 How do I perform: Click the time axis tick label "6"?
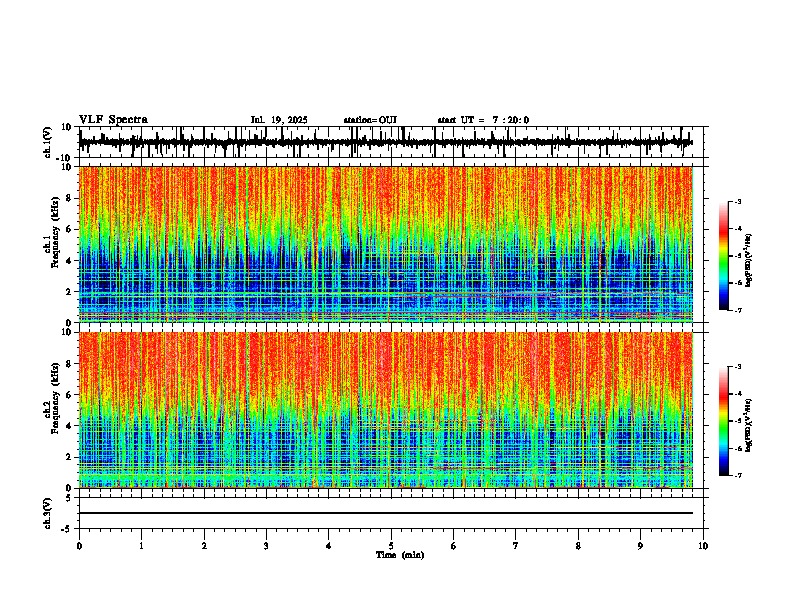point(454,546)
